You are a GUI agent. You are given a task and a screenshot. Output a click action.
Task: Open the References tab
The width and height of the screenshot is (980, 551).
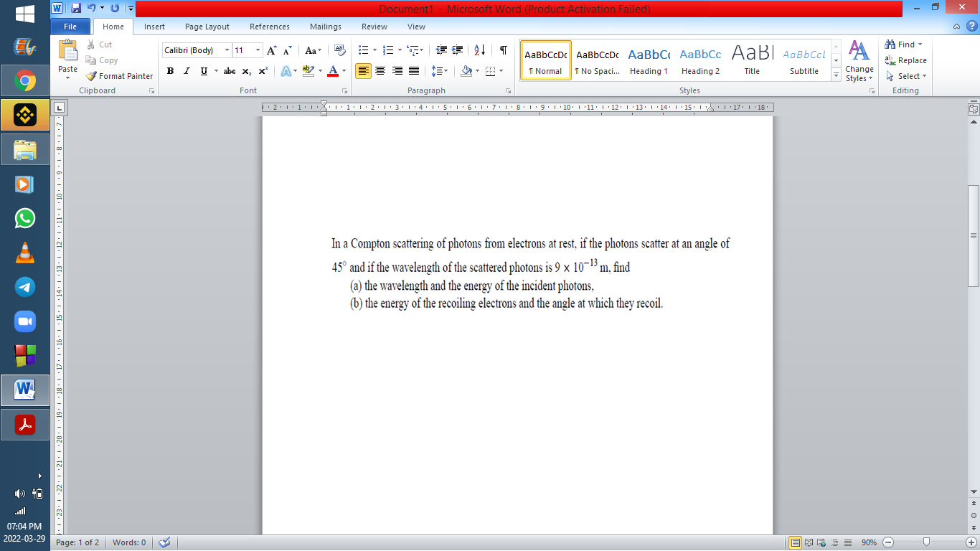[270, 27]
